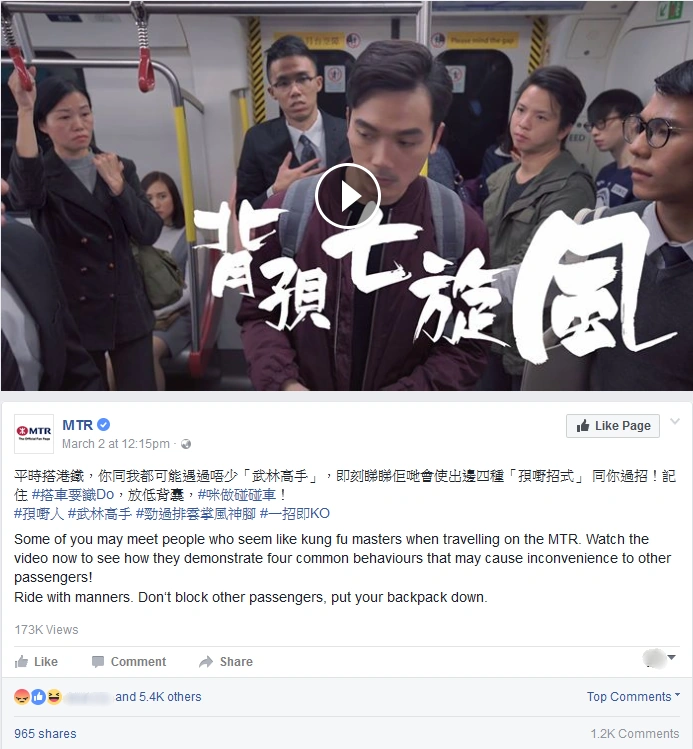This screenshot has width=693, height=749.
Task: Open the MTR page logo thumbnail
Action: (x=34, y=434)
